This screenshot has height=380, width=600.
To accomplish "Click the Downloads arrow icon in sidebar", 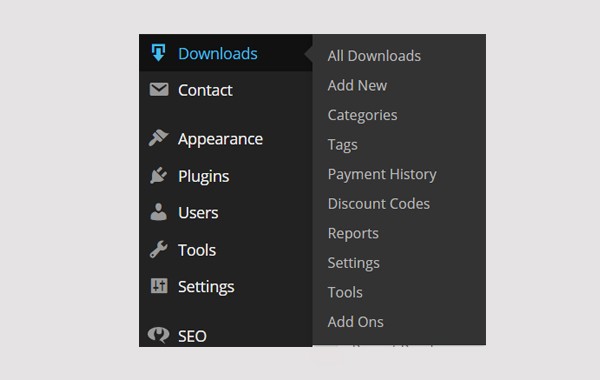I will [x=158, y=52].
